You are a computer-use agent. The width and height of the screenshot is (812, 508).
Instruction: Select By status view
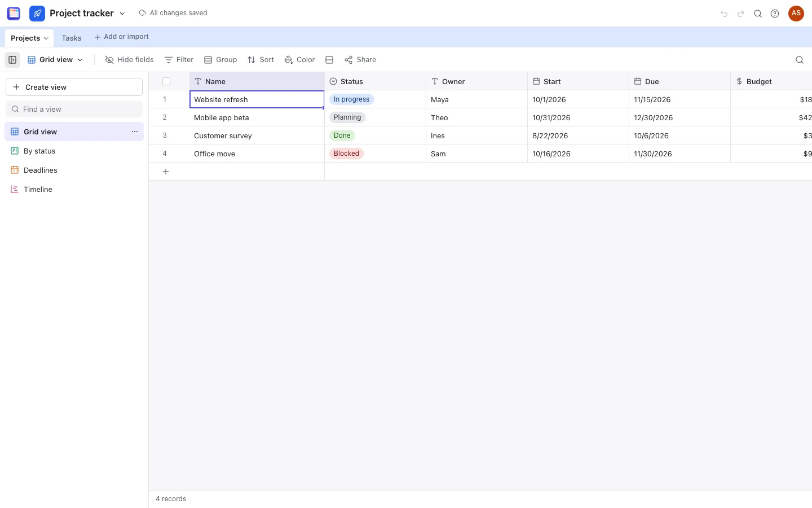(x=74, y=151)
